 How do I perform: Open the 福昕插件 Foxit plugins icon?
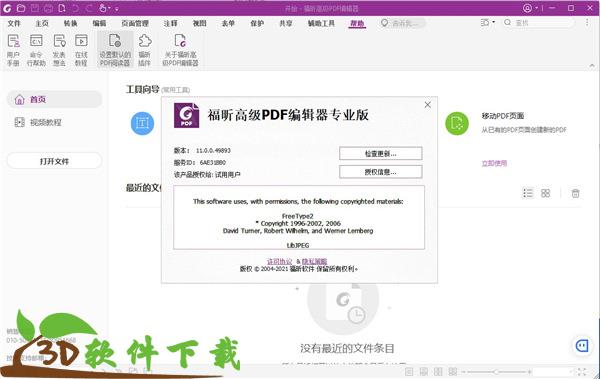[144, 50]
